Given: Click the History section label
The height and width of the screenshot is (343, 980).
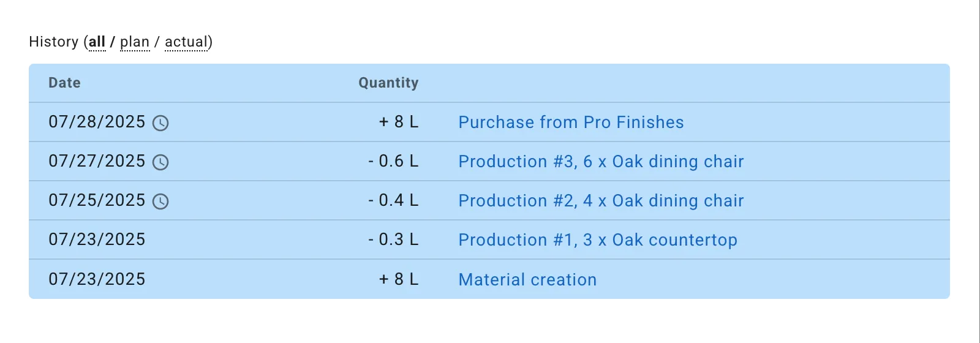Looking at the screenshot, I should pyautogui.click(x=54, y=42).
